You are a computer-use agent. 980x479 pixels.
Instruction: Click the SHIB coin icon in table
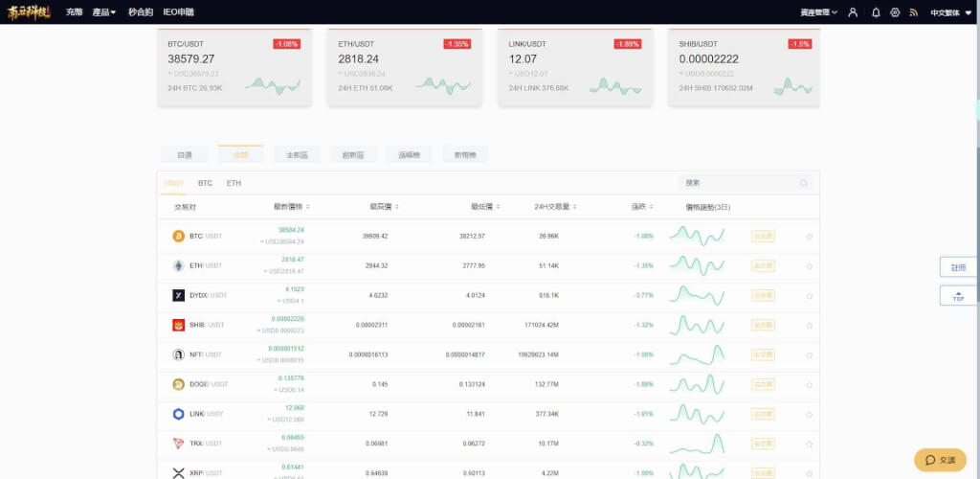[x=179, y=325]
